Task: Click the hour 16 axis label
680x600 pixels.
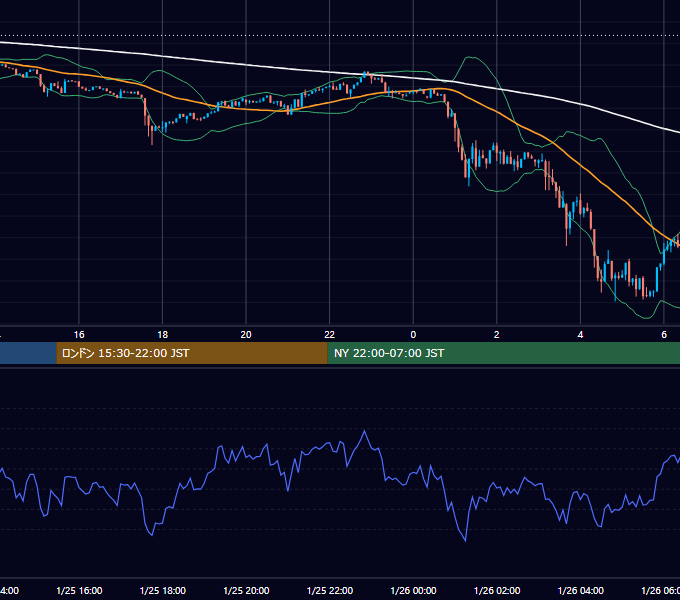Action: 79,335
